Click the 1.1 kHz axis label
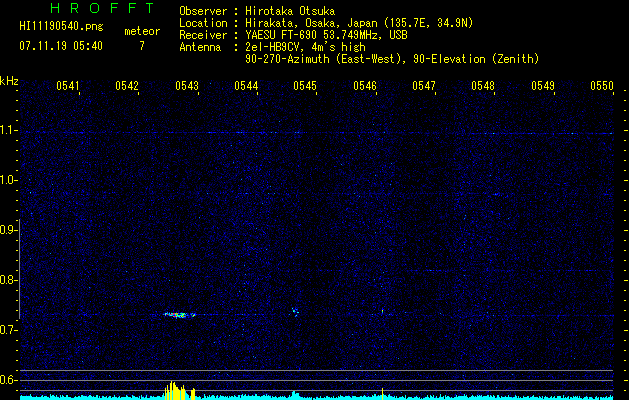Viewport: 629px width, 400px height. [x=8, y=130]
